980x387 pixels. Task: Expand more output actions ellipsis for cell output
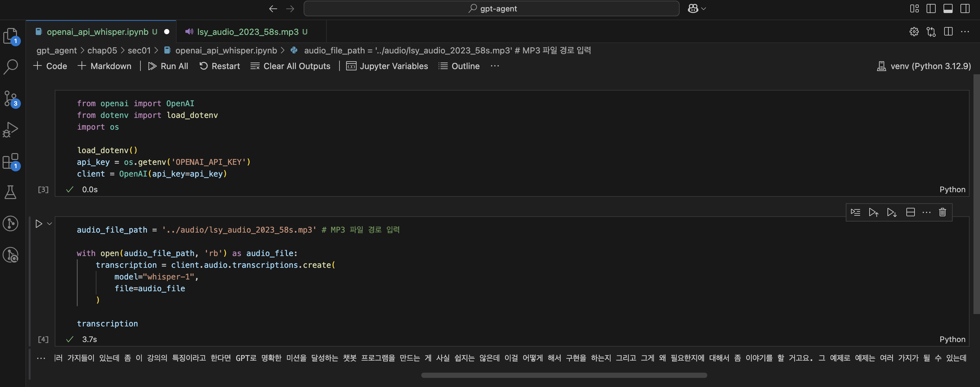pos(41,358)
